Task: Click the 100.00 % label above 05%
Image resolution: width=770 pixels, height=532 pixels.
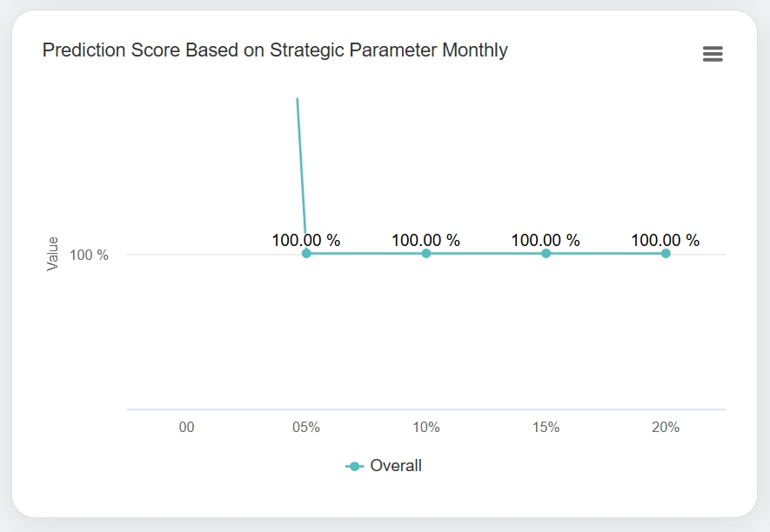Action: tap(306, 240)
